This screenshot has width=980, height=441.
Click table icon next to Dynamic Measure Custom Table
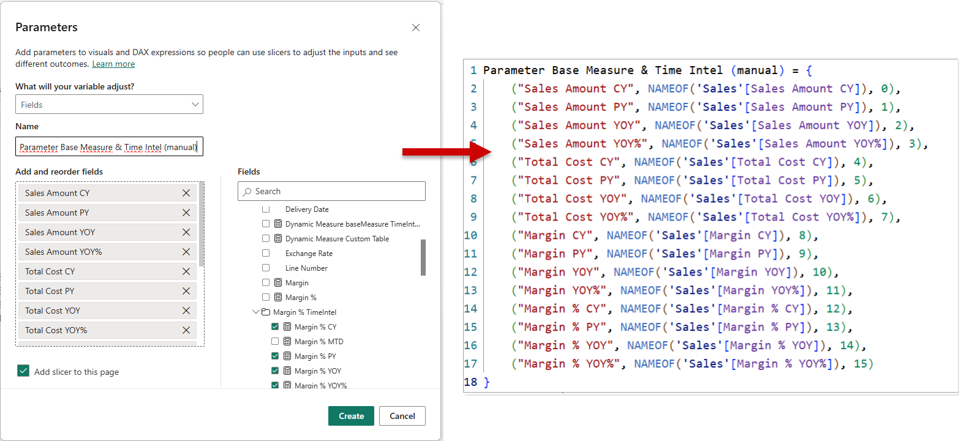click(278, 239)
